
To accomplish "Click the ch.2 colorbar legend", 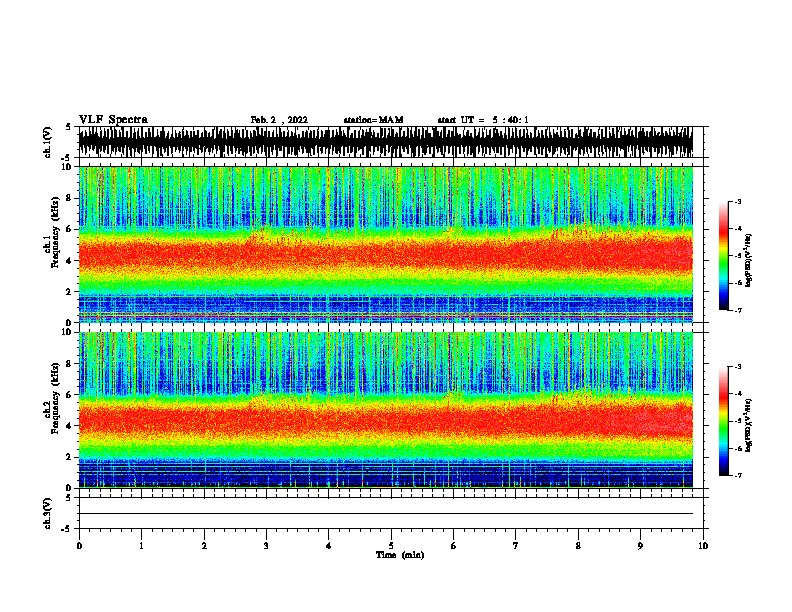I will tap(724, 421).
